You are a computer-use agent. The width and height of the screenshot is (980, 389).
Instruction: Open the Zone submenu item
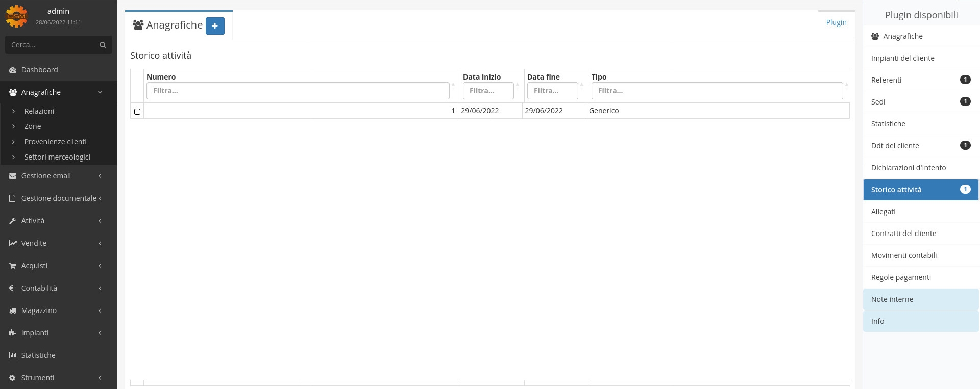coord(33,126)
